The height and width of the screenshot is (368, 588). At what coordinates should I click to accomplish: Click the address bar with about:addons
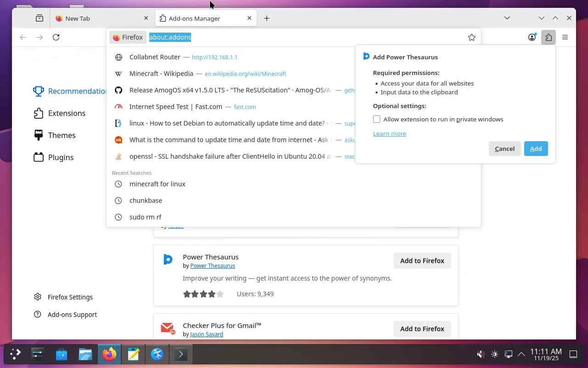[x=305, y=37]
